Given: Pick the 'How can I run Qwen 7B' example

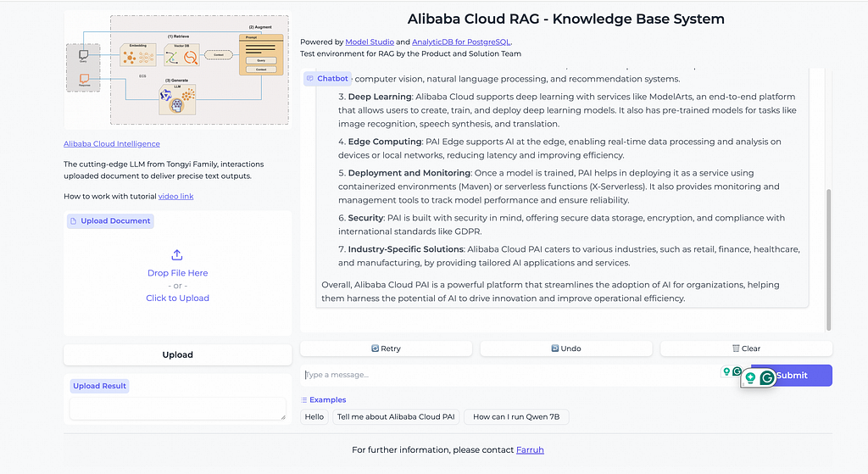Looking at the screenshot, I should point(516,417).
